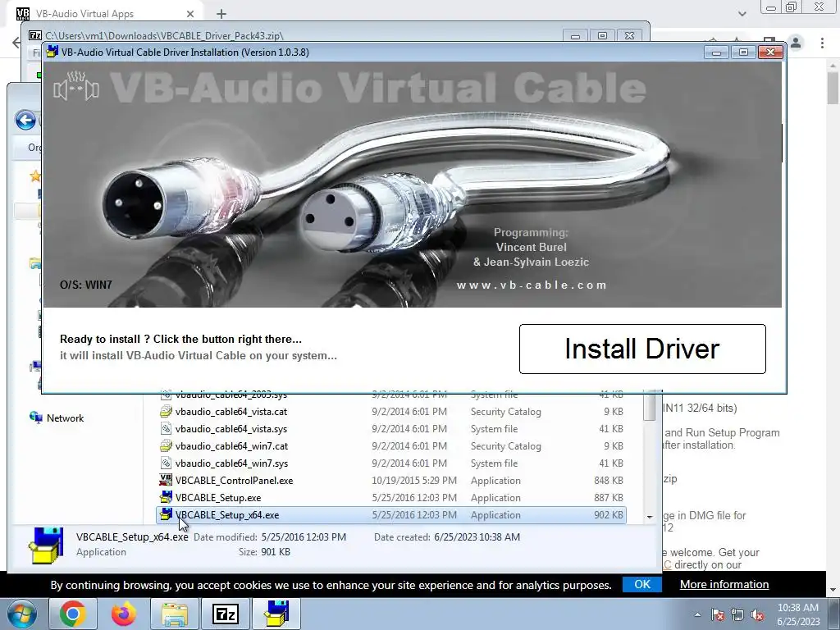Screen dimensions: 840x630
Task: Click the network tray icon
Action: 737,615
